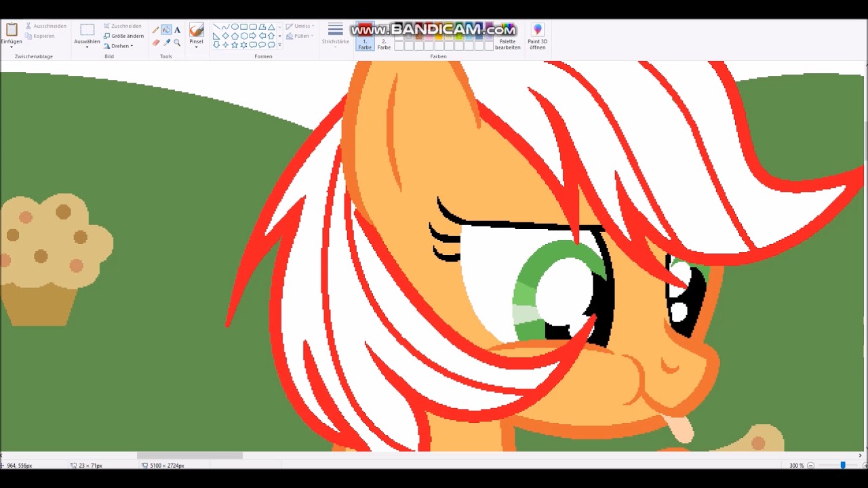Choose the Cloud callout shape
The width and height of the screenshot is (868, 488).
[x=271, y=45]
